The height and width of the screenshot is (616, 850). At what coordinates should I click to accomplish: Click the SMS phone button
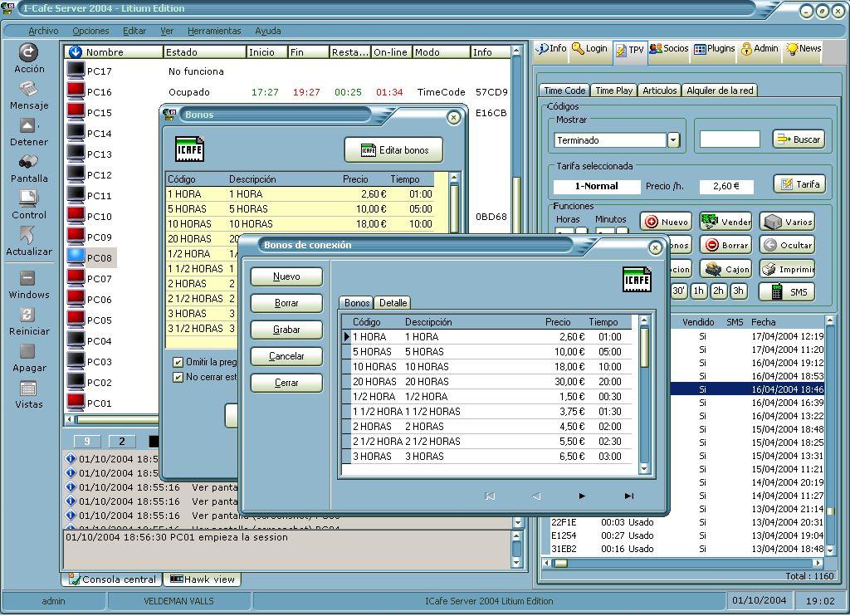pyautogui.click(x=787, y=291)
